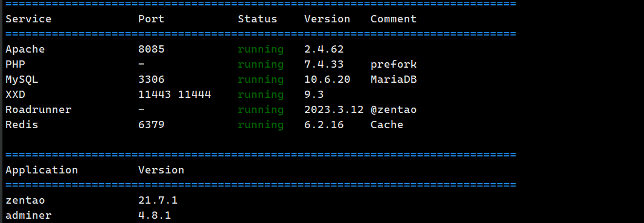Click the Redis port 6379
Screen dimensions: 644x223
click(x=151, y=125)
